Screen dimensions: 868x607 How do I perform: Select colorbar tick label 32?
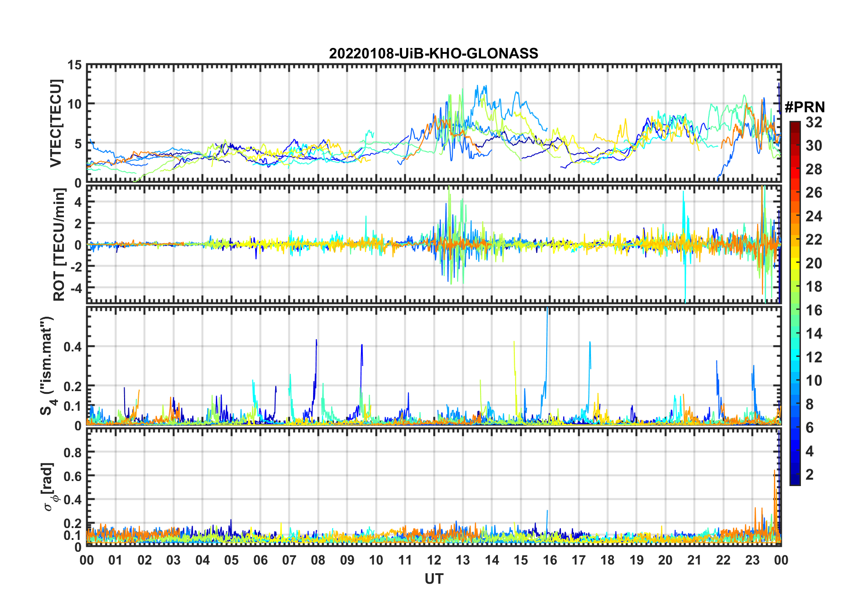pyautogui.click(x=814, y=122)
